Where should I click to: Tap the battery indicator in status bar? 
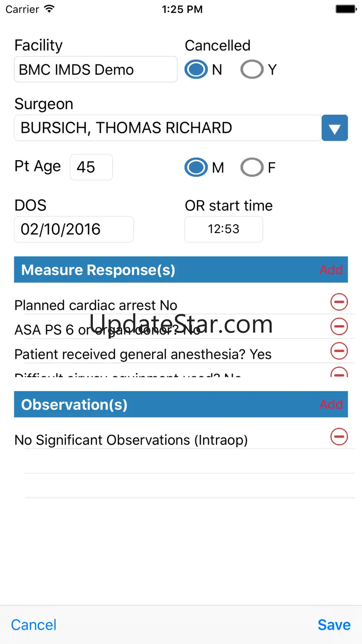click(345, 9)
